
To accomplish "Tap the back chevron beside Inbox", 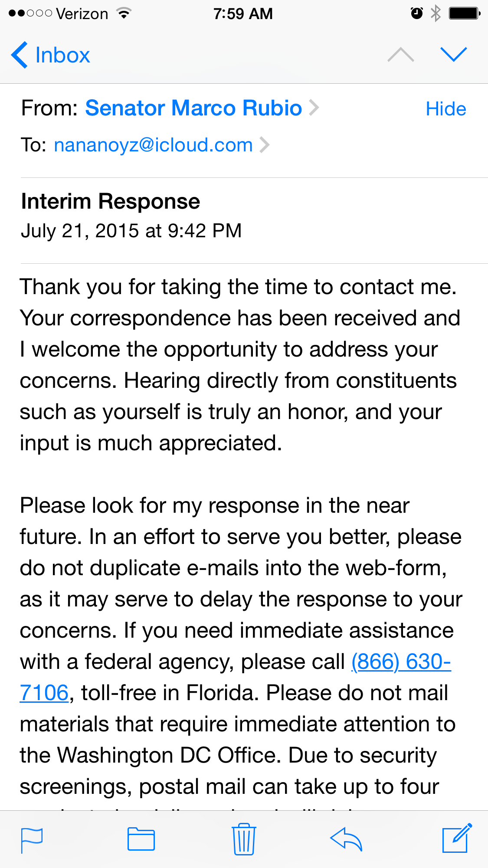I will pos(20,55).
